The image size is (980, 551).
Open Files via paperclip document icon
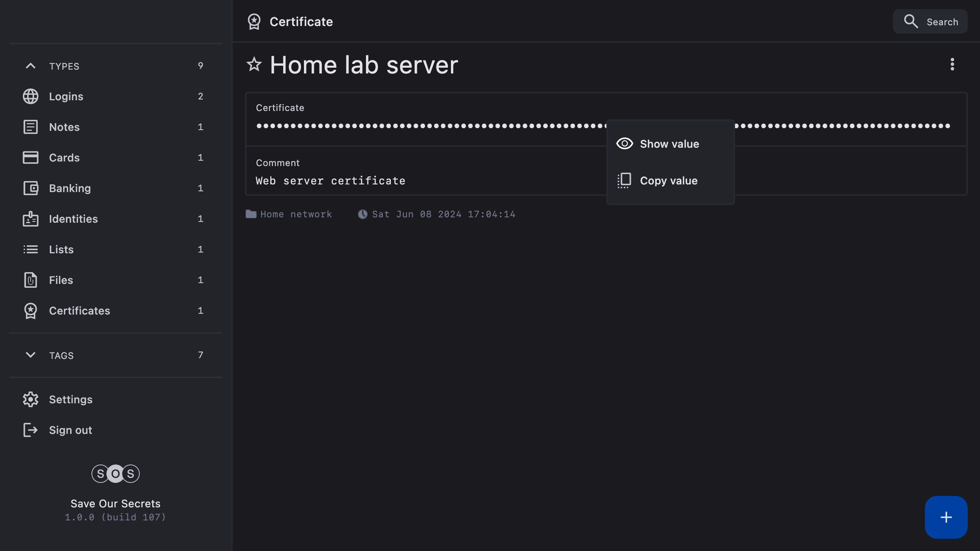point(31,280)
